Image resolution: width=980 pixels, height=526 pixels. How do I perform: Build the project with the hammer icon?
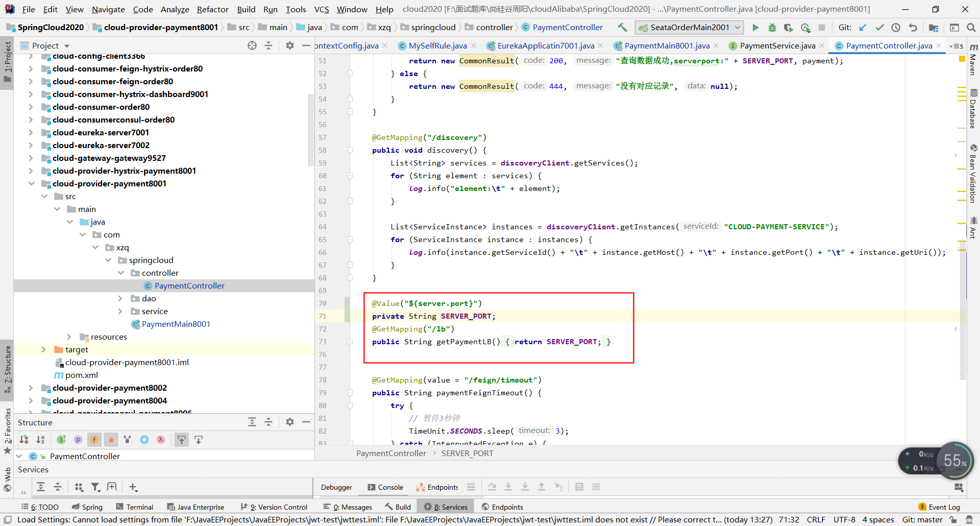[622, 28]
